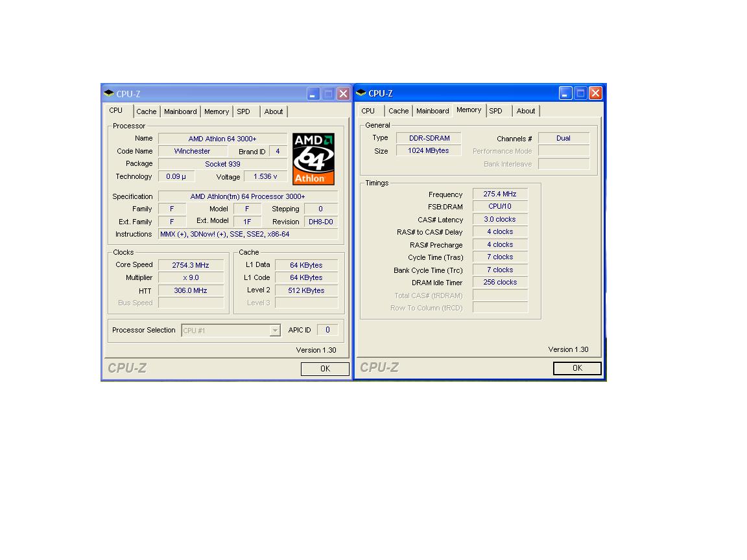The image size is (747, 560).
Task: Click L1 Data value 64 KBytes
Action: [306, 264]
